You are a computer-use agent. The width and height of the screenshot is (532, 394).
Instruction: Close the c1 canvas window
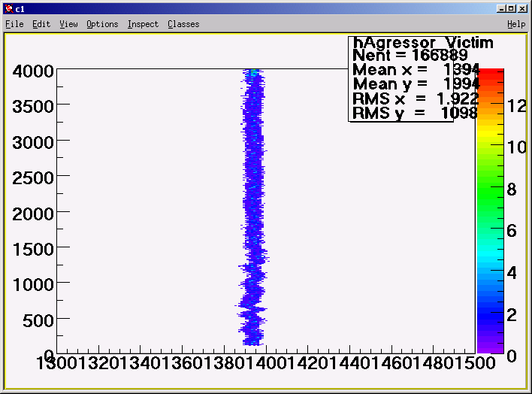[x=523, y=9]
